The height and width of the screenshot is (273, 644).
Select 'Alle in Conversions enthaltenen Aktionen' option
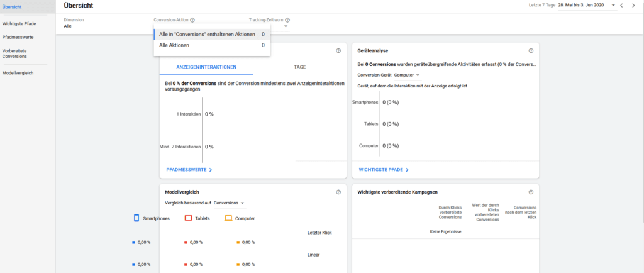coord(211,35)
